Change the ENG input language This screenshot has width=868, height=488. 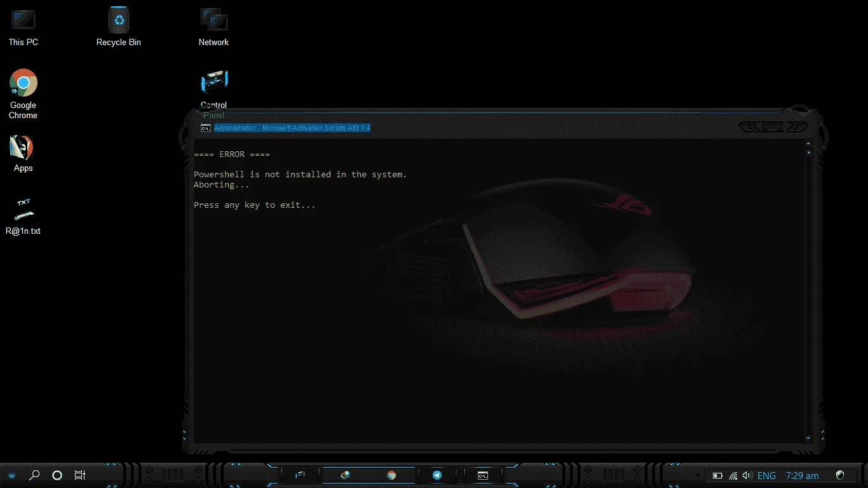click(x=766, y=475)
